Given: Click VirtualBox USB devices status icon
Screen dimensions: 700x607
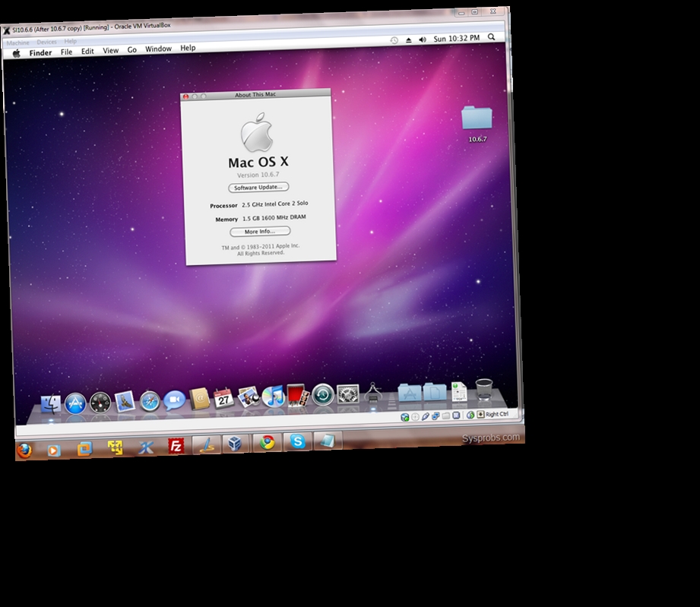Looking at the screenshot, I should pos(426,416).
